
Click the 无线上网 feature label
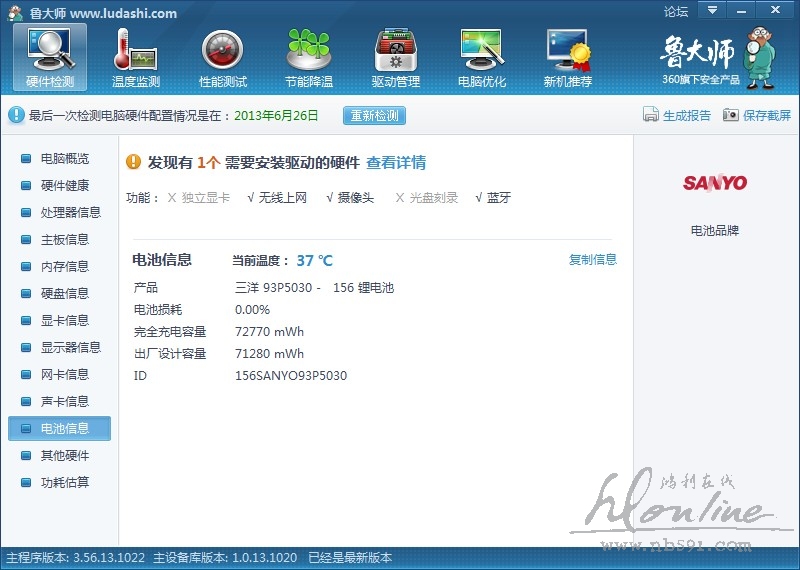tap(283, 197)
